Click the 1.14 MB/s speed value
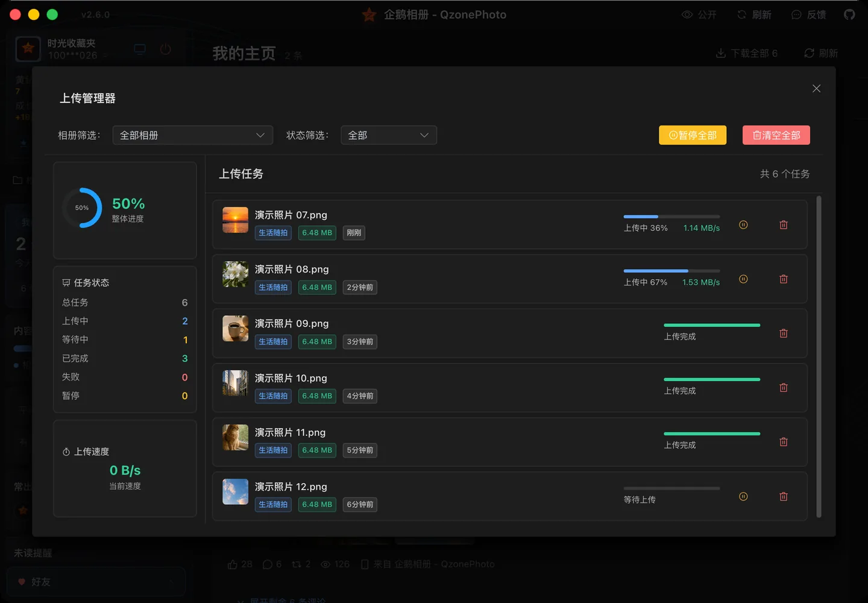This screenshot has width=868, height=603. [x=702, y=228]
